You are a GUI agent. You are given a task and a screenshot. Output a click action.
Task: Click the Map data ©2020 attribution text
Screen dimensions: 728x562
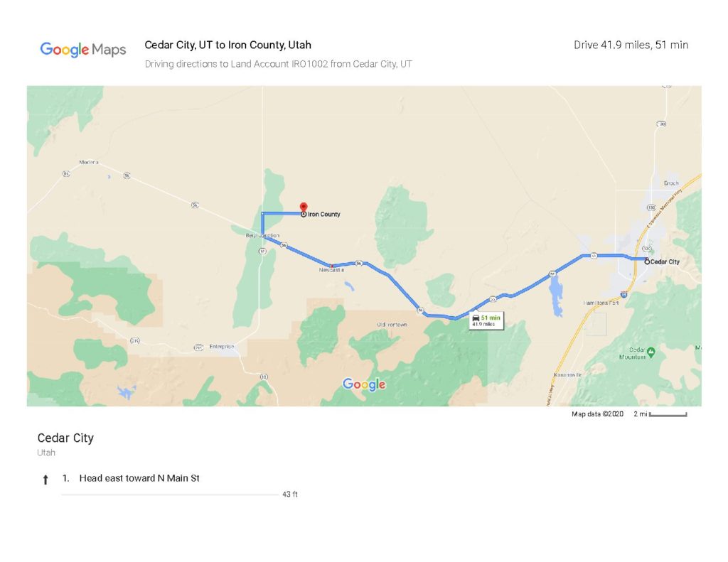pyautogui.click(x=597, y=414)
